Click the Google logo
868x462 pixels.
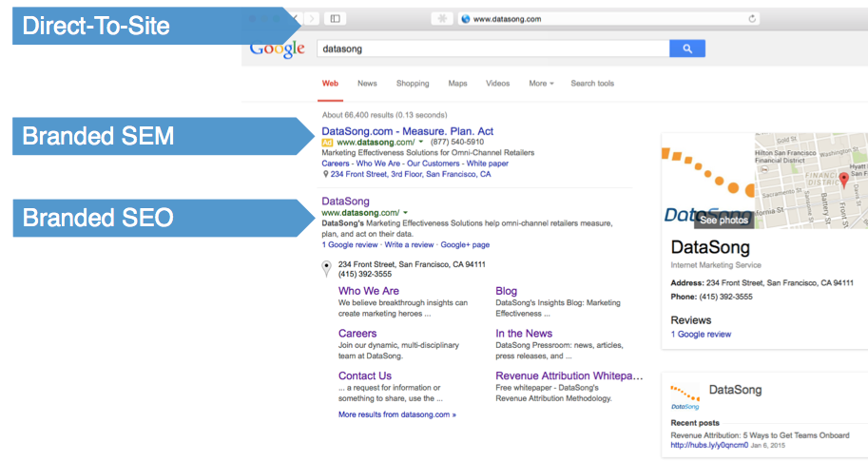tap(277, 49)
